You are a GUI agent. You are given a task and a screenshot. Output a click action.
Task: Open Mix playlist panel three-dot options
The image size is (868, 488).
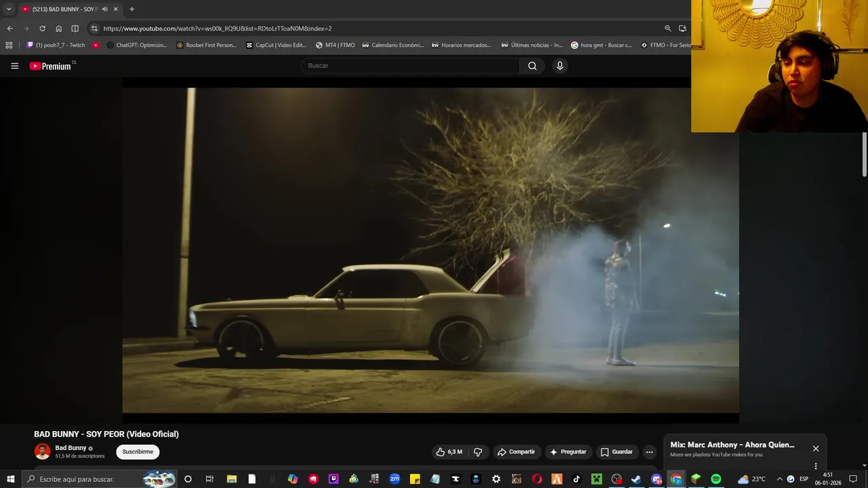pyautogui.click(x=816, y=466)
